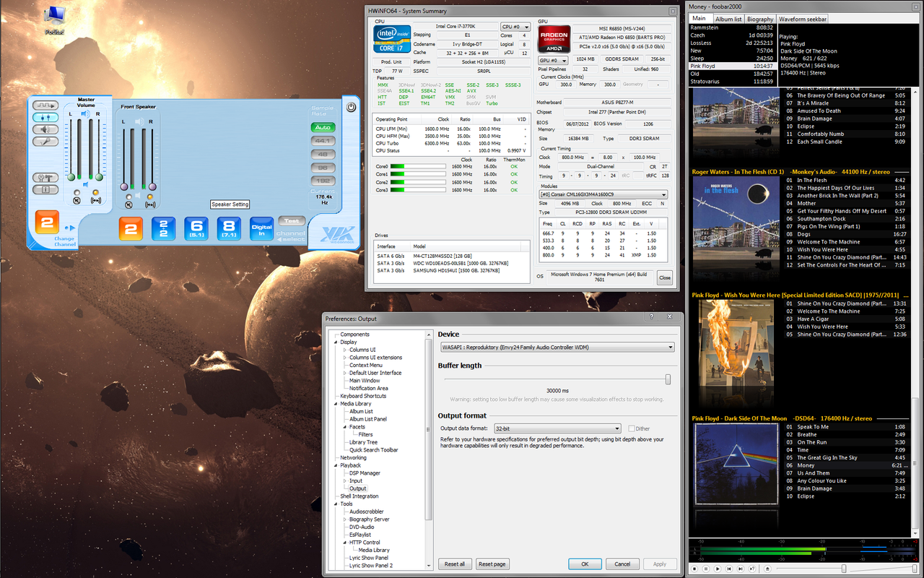This screenshot has width=924, height=578.
Task: Click the Reset all button
Action: pyautogui.click(x=455, y=564)
